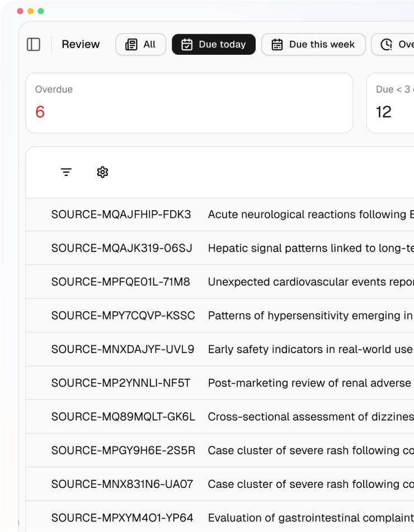Click source ID SOURCE-MP2YNNLI-NF5T
Image resolution: width=414 pixels, height=532 pixels.
click(x=121, y=383)
